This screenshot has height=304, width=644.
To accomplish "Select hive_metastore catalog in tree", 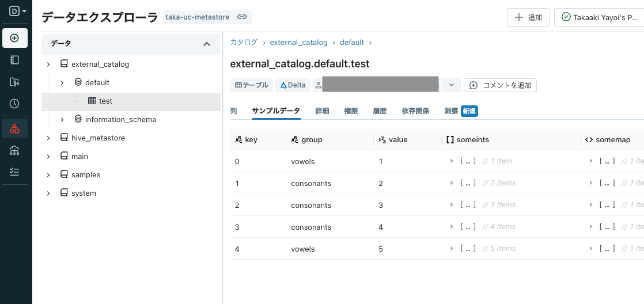I will 98,138.
